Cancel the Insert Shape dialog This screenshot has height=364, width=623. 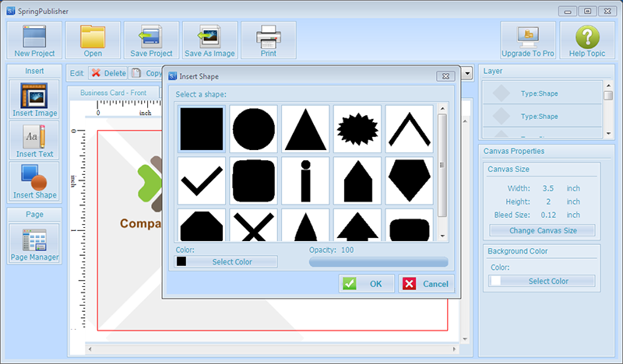pyautogui.click(x=426, y=284)
